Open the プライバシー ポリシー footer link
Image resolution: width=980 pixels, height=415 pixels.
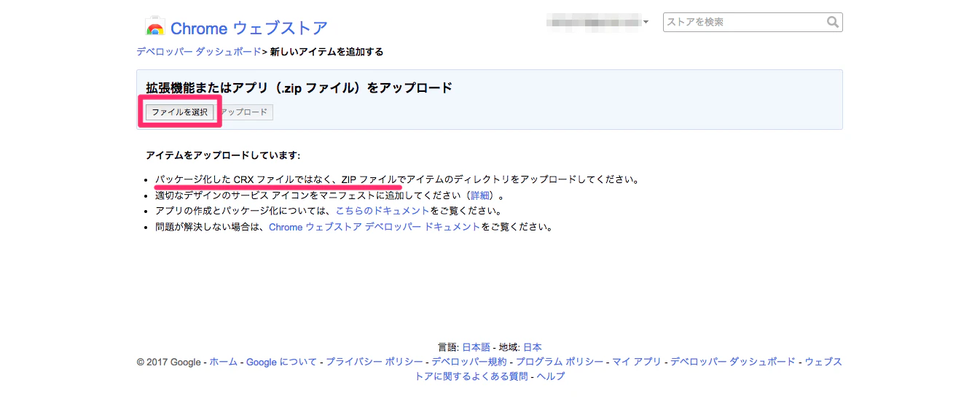(x=375, y=362)
